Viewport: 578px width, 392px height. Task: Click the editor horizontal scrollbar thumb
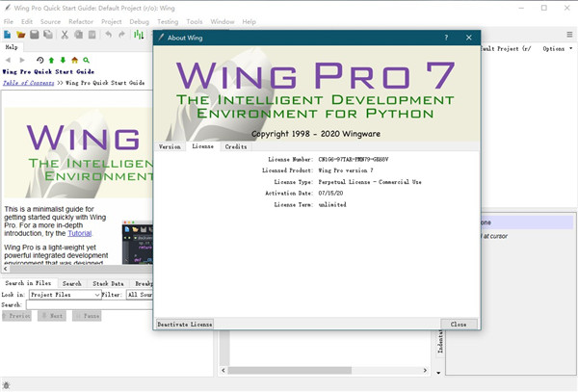tap(290, 370)
